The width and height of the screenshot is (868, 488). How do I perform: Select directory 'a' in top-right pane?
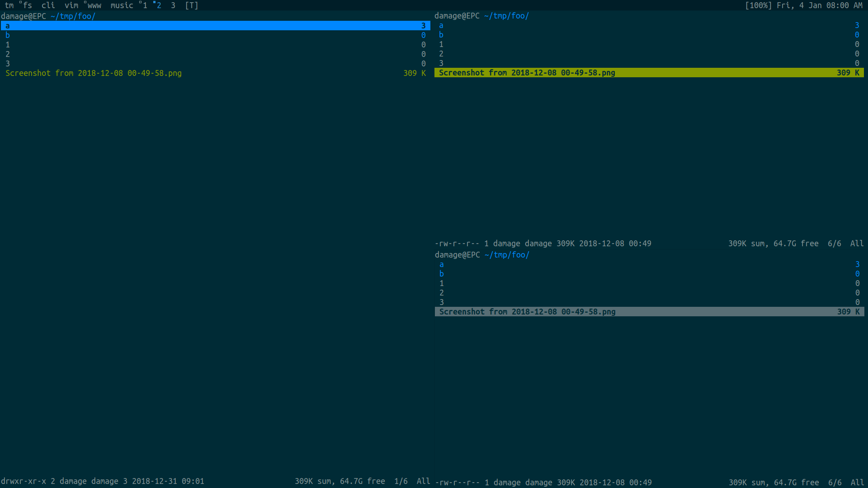click(x=441, y=25)
